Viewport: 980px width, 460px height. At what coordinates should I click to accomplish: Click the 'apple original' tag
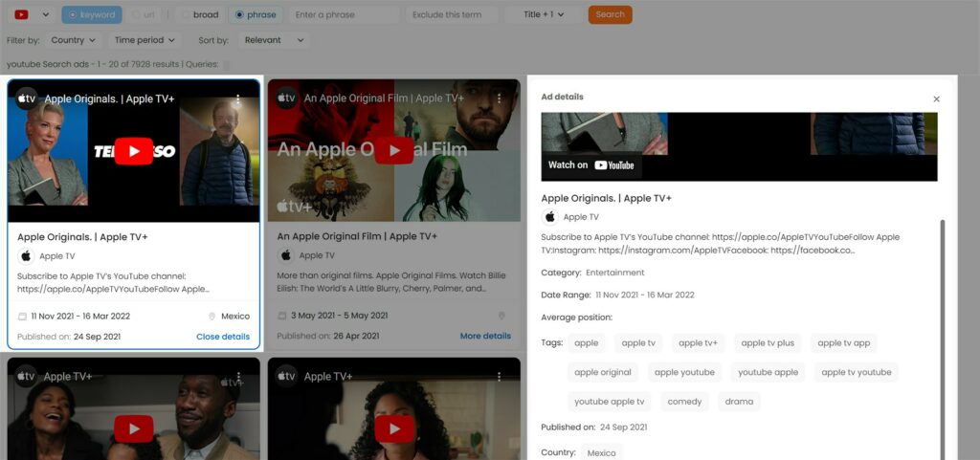click(603, 372)
